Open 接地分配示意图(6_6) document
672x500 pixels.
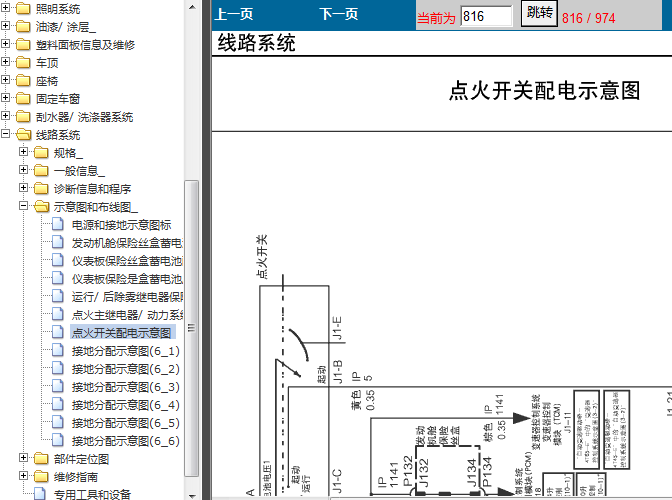126,440
